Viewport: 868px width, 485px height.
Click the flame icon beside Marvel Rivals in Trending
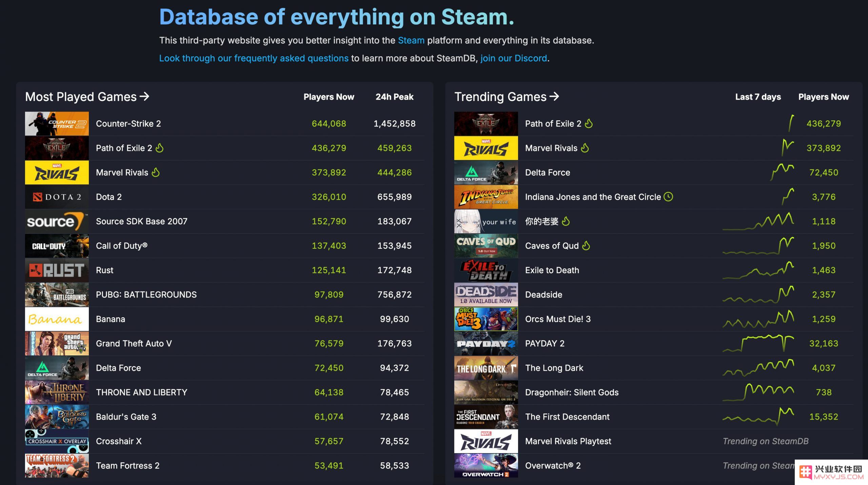pos(585,148)
